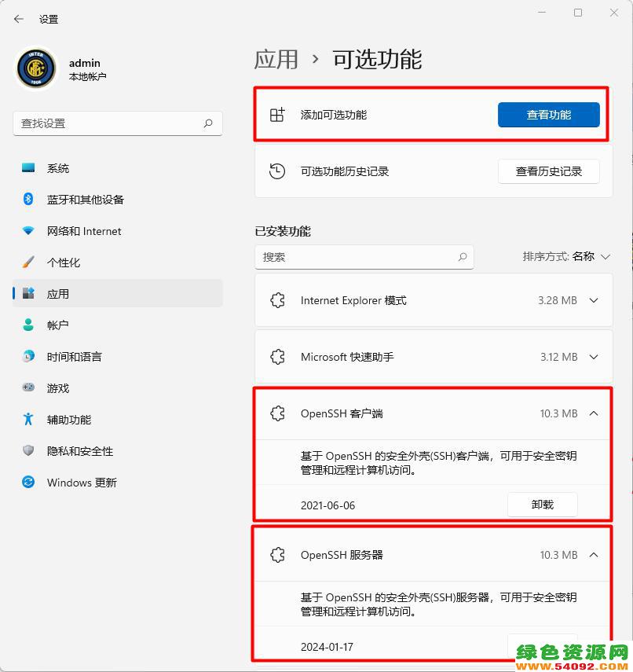Click 应用 in the breadcrumb
Image resolution: width=633 pixels, height=672 pixels.
276,59
